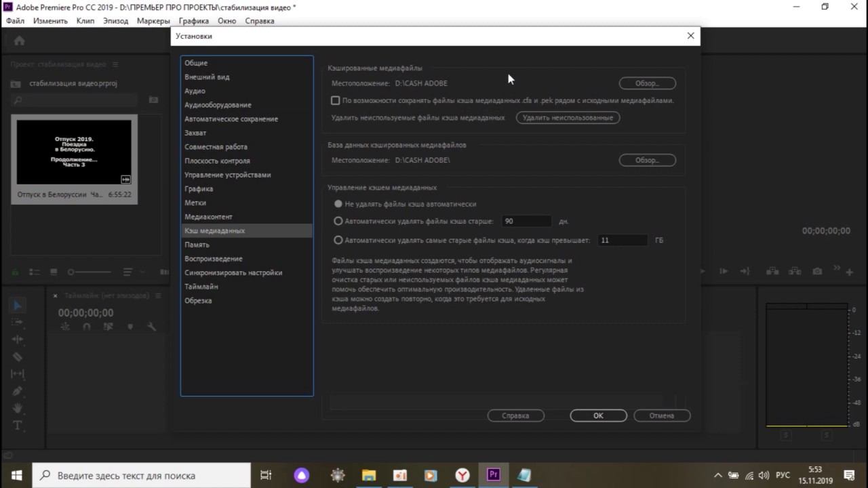Open the Графика menu in menu bar
This screenshot has height=488, width=868.
194,21
